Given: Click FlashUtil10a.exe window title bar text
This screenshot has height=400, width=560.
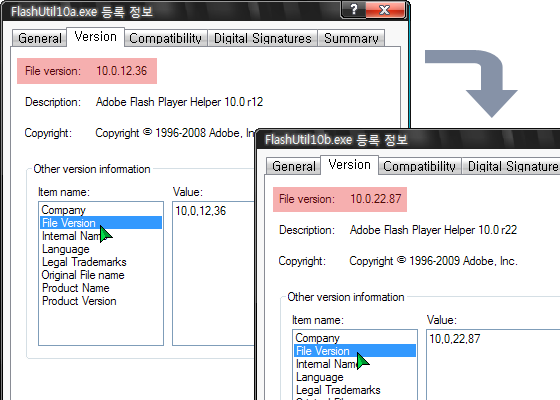Looking at the screenshot, I should coord(82,11).
